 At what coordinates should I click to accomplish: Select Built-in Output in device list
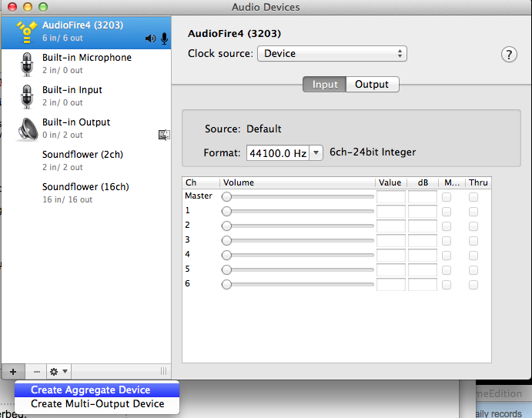point(86,129)
